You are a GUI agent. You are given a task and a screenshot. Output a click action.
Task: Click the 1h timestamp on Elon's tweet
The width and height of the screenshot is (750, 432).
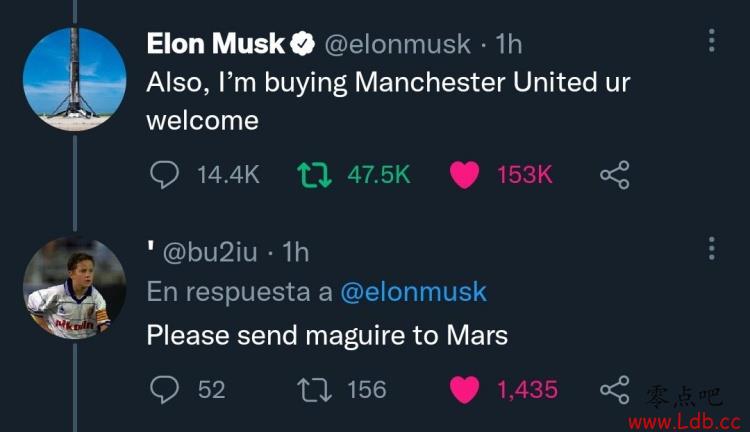pos(508,44)
